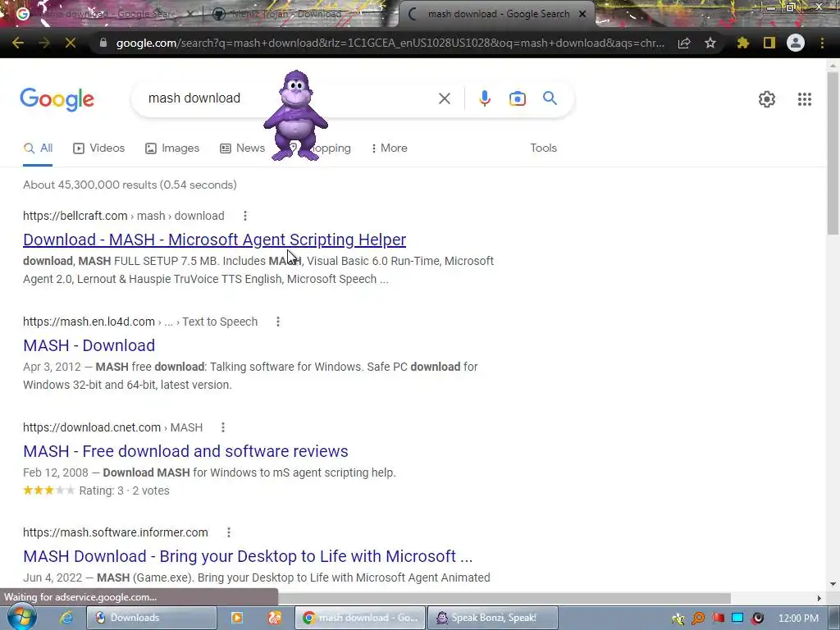Switch to the News tab
The image size is (840, 630).
click(242, 148)
